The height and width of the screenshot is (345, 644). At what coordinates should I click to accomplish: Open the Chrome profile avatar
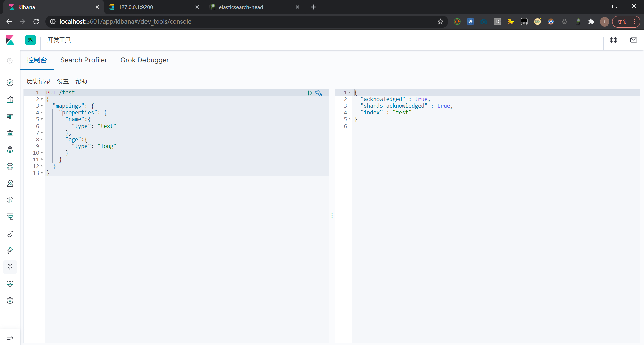605,22
